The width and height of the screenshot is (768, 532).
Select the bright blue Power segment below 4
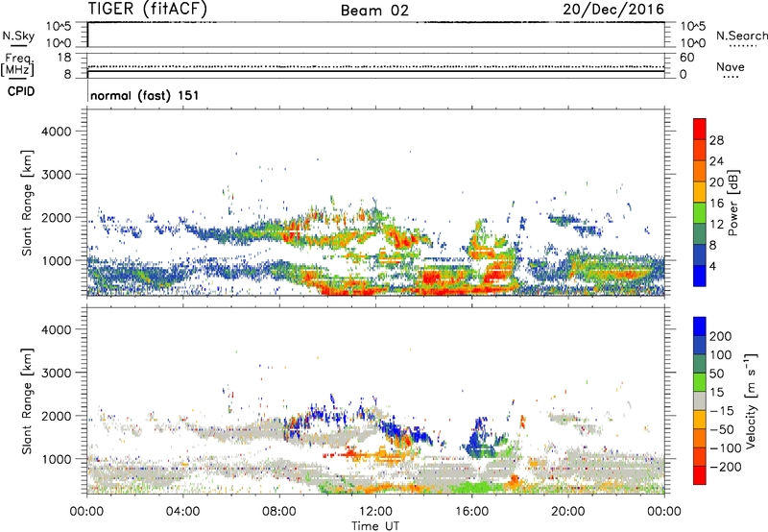click(700, 276)
